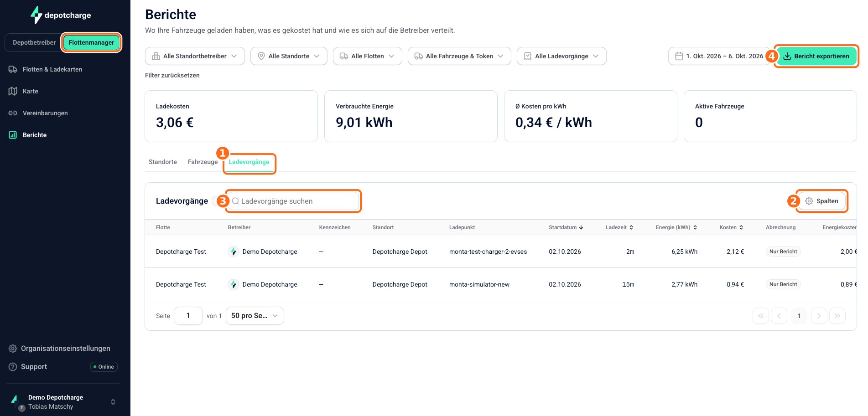Expand the Alle Flotten filter
This screenshot has height=416, width=868.
click(x=368, y=56)
